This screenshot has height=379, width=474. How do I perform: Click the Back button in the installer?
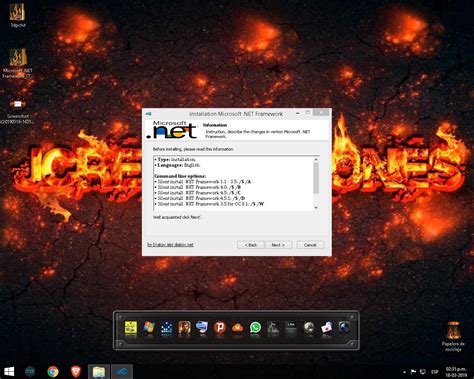251,245
